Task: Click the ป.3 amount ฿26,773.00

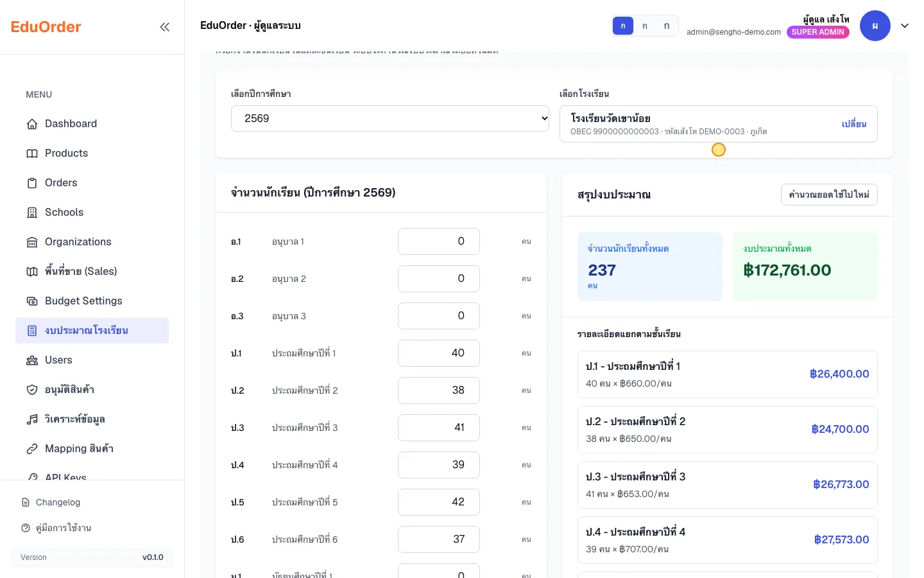Action: 841,485
